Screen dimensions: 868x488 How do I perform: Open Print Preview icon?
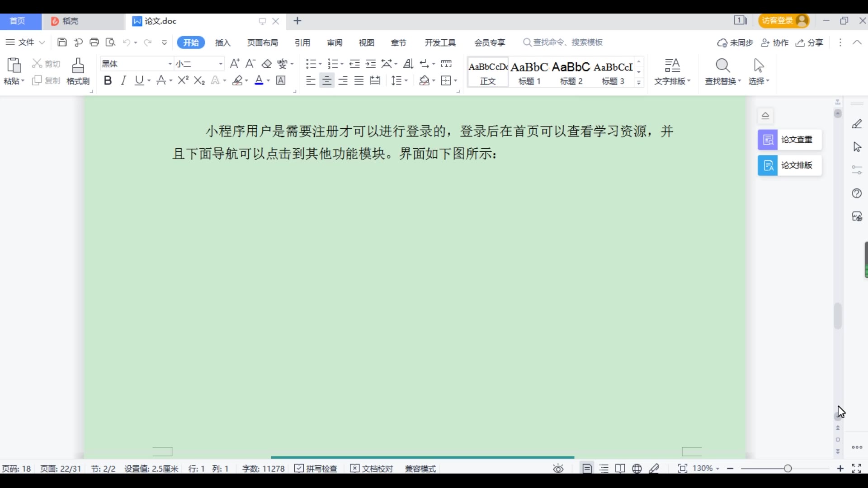(x=110, y=42)
